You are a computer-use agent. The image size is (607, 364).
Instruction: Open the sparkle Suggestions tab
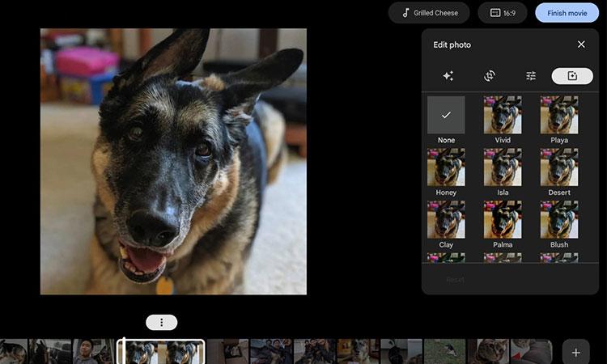point(448,76)
